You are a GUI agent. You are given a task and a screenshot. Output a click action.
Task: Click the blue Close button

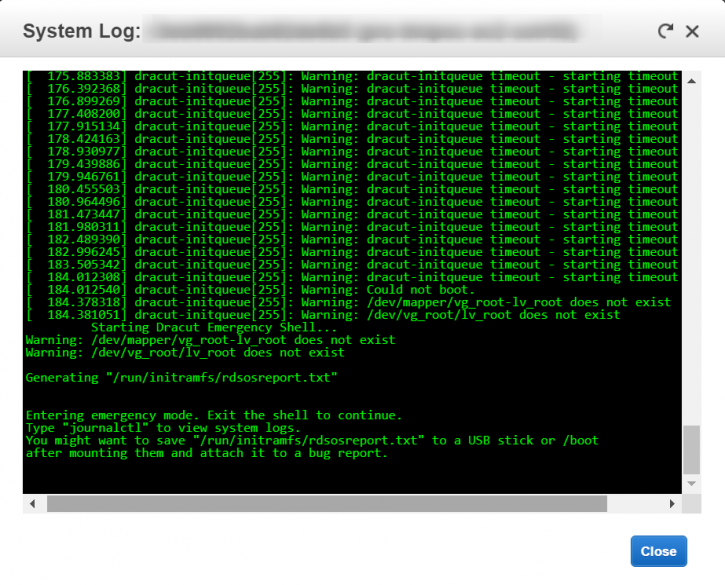pos(658,551)
